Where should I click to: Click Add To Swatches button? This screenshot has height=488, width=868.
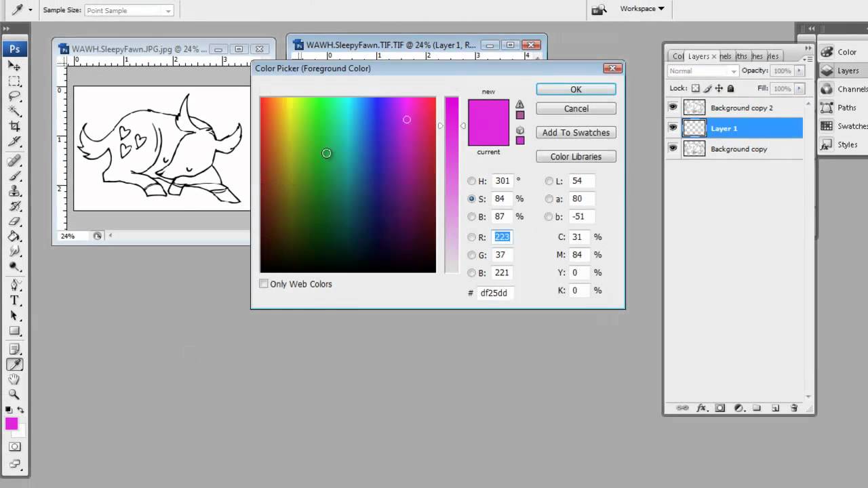[x=576, y=133]
